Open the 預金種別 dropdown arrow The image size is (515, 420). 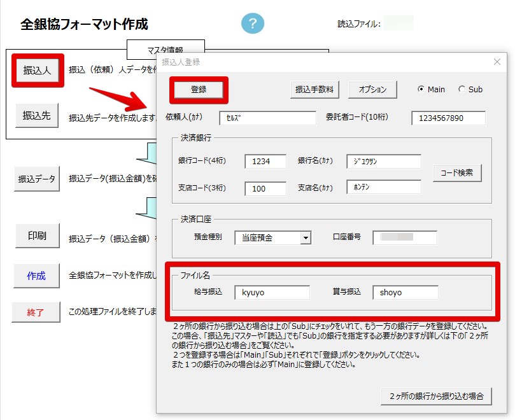(306, 238)
